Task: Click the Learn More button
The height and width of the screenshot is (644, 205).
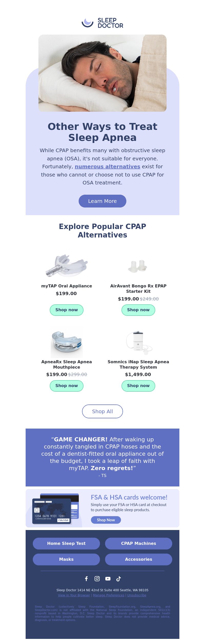Action: (102, 201)
